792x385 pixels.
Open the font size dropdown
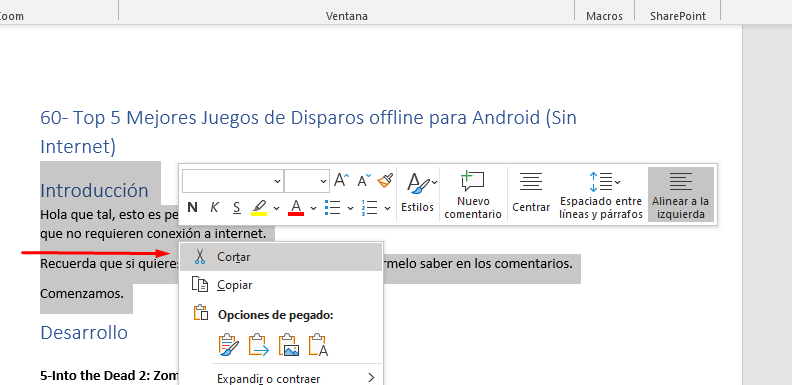click(323, 181)
